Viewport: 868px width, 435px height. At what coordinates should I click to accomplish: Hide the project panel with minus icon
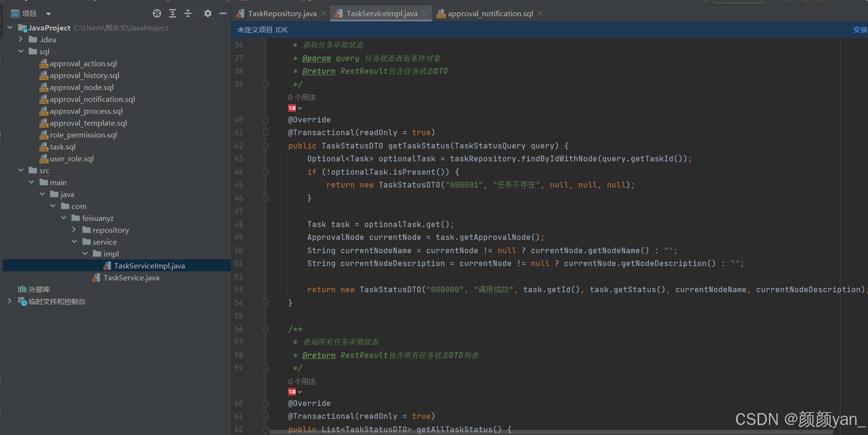point(223,13)
